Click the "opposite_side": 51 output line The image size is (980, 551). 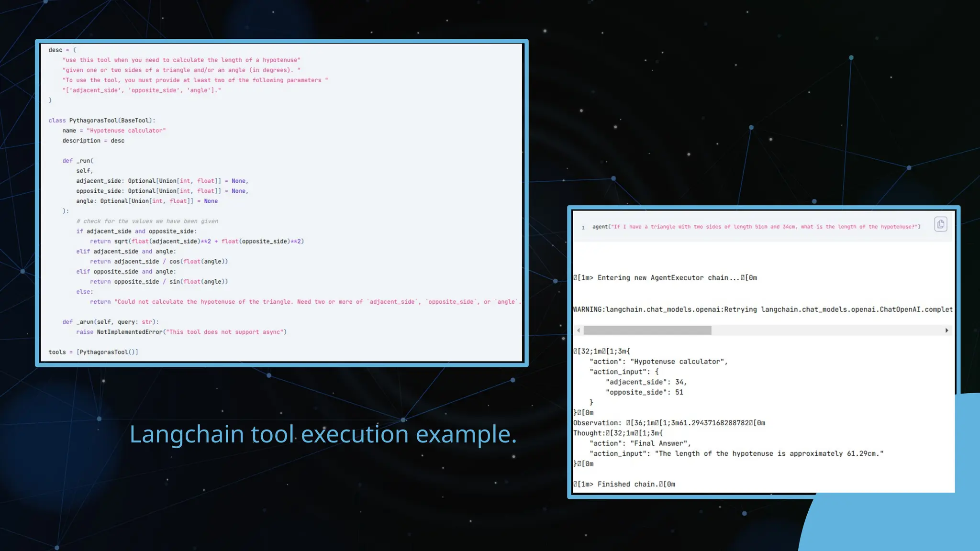click(644, 392)
